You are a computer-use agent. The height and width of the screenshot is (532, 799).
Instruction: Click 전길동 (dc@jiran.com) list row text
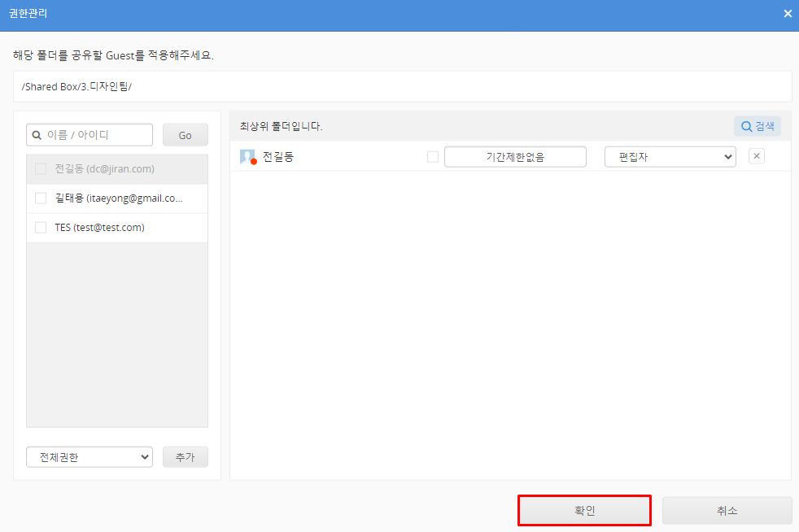point(104,168)
